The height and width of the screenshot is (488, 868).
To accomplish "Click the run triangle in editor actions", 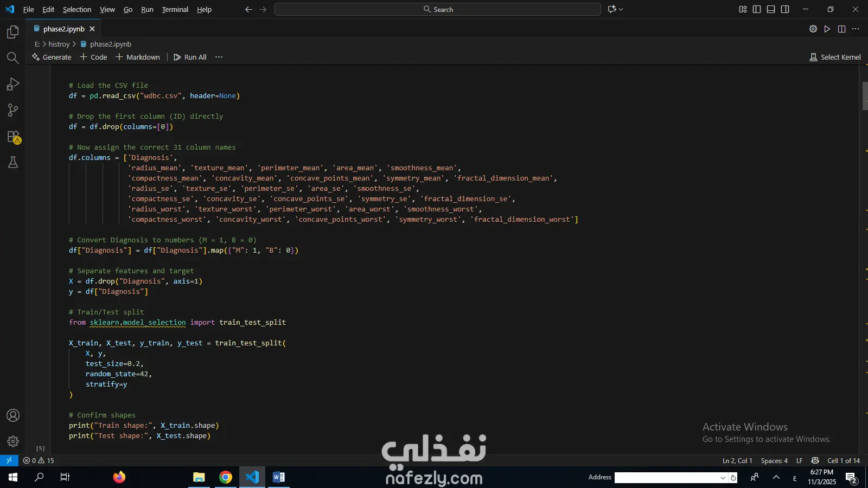I will pyautogui.click(x=827, y=29).
